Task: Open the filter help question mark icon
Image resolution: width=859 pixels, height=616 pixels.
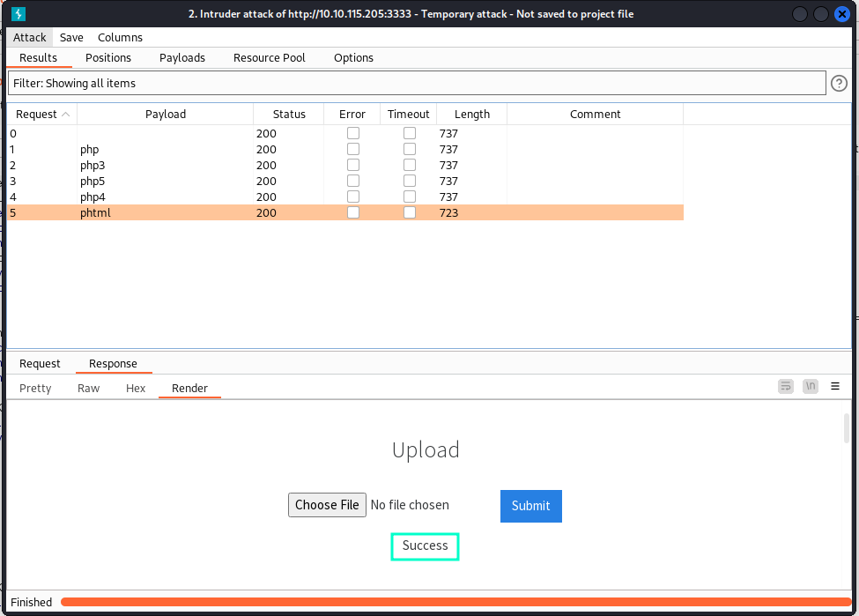Action: [x=839, y=84]
